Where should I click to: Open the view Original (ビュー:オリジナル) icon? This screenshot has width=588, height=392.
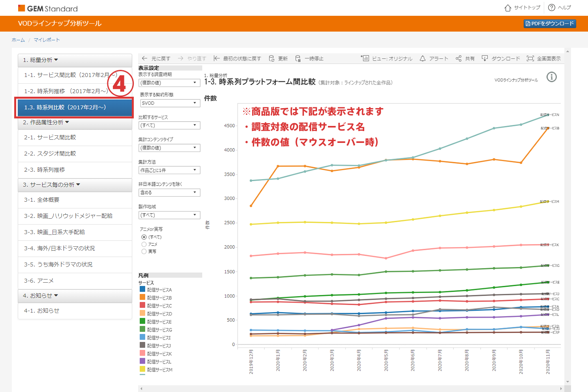(x=365, y=58)
